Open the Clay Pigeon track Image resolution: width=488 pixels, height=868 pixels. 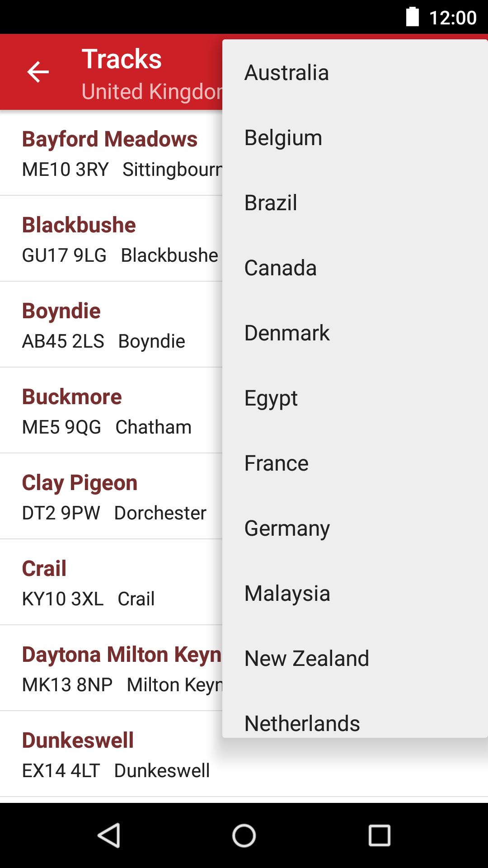111,496
